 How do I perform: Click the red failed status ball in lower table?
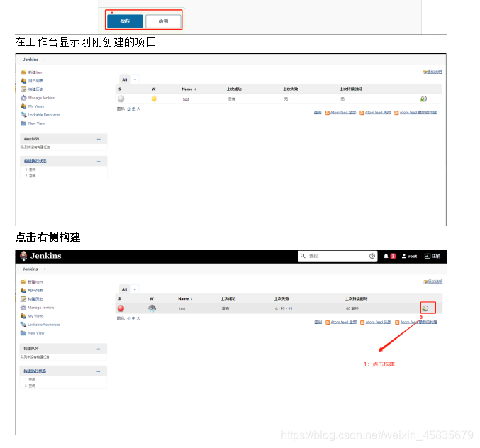pyautogui.click(x=121, y=308)
